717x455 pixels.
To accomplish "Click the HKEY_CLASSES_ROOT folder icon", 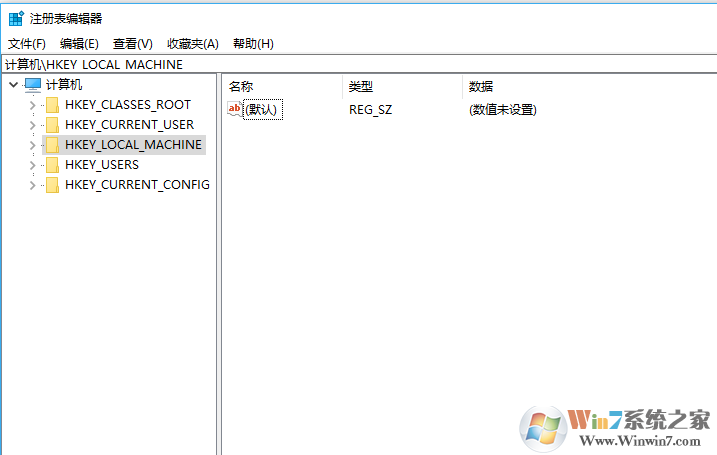I will coord(52,105).
